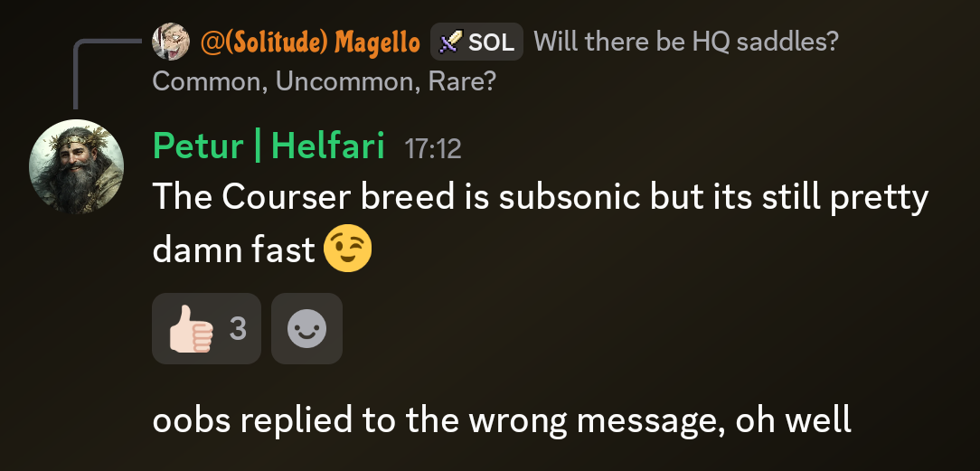
Task: Open Magello's small avatar in the reply preview
Action: coord(171,42)
